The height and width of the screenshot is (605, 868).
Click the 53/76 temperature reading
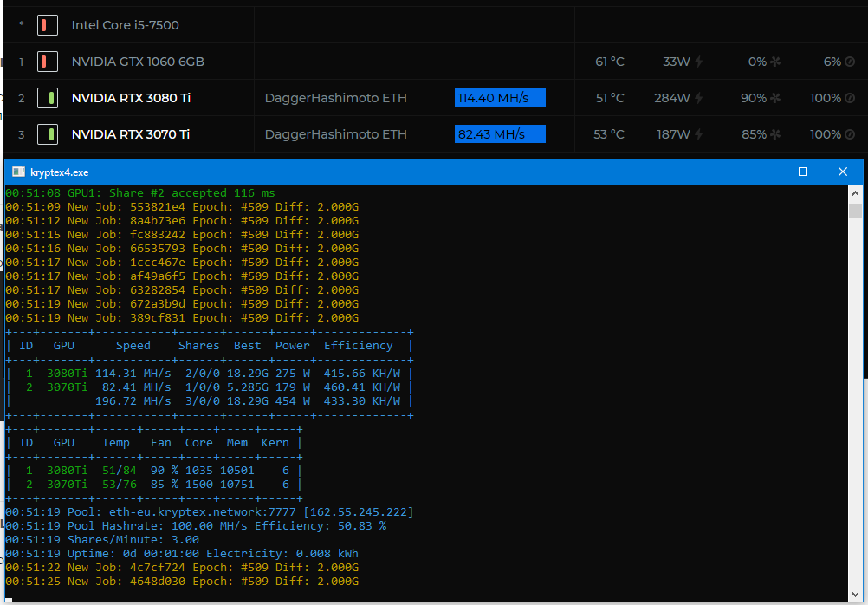pos(119,485)
